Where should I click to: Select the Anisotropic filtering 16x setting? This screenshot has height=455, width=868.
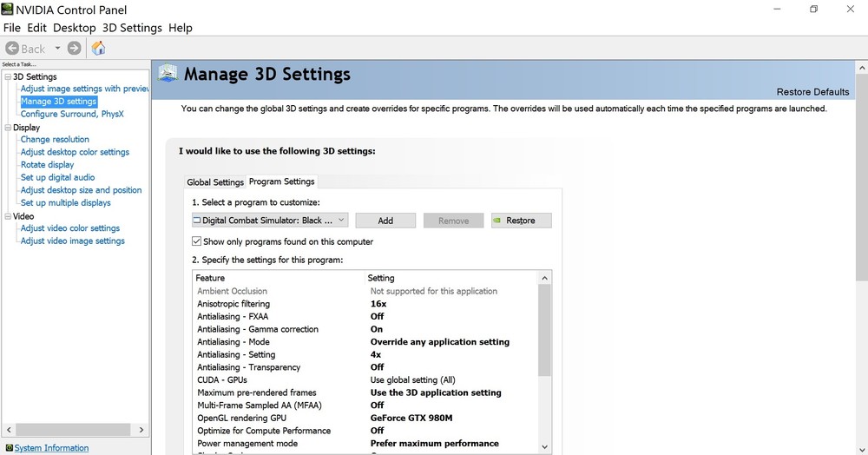pos(378,304)
